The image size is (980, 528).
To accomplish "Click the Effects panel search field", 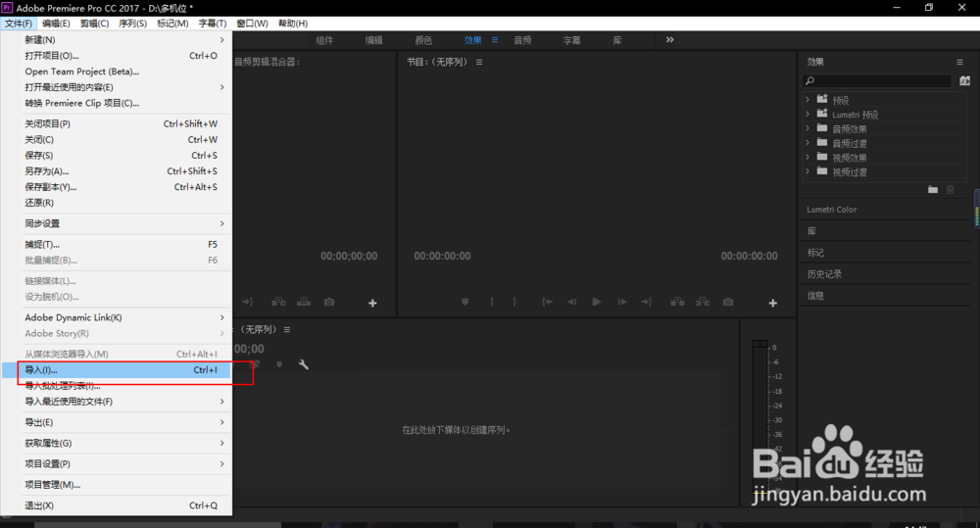I will (877, 80).
